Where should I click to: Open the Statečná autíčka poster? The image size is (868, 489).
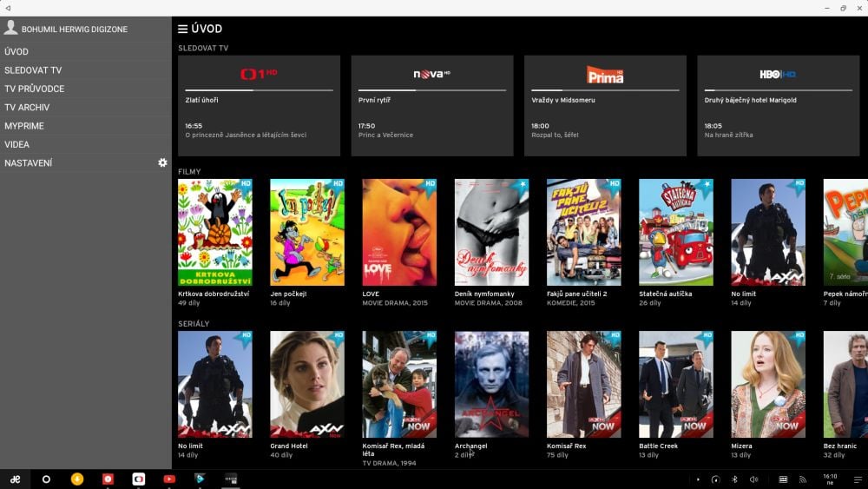(x=676, y=232)
